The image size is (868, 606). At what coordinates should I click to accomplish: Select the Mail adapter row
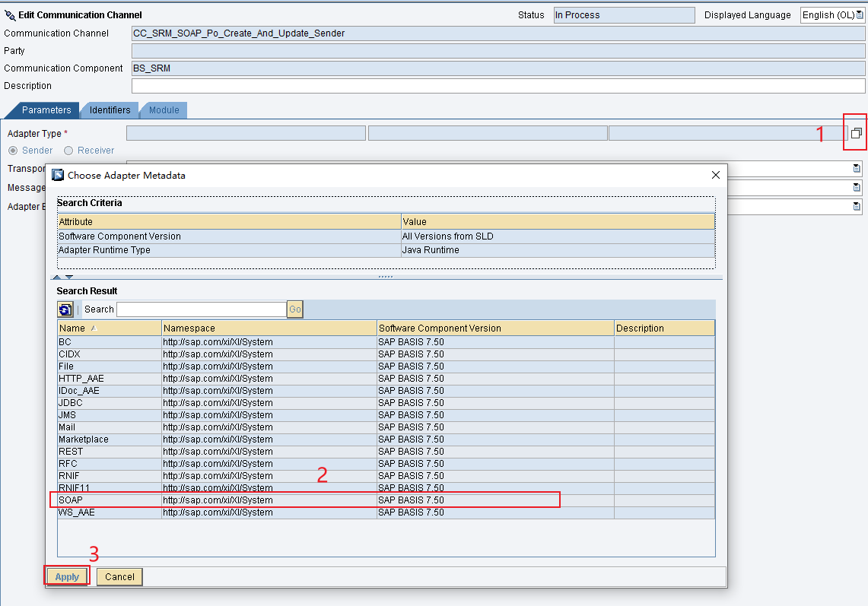coord(386,427)
